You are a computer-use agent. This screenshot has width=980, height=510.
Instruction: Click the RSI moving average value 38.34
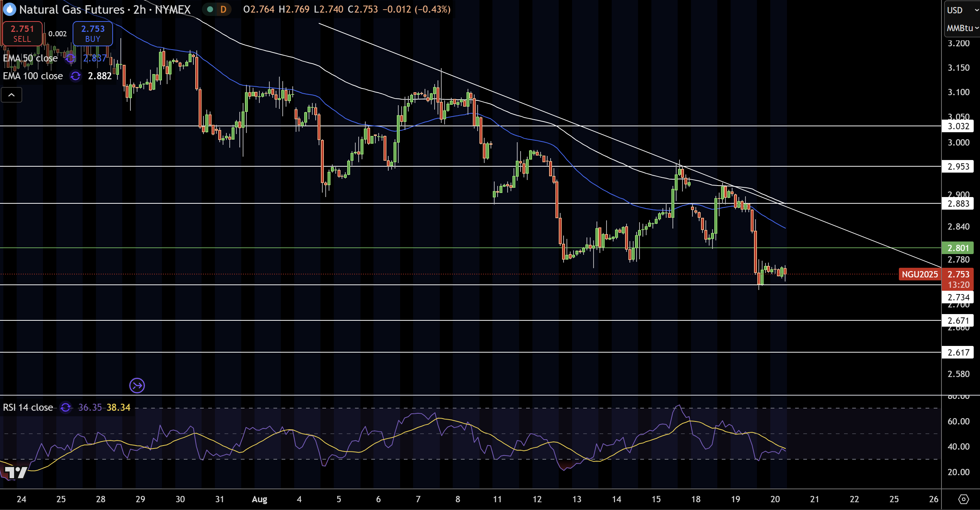(x=118, y=407)
